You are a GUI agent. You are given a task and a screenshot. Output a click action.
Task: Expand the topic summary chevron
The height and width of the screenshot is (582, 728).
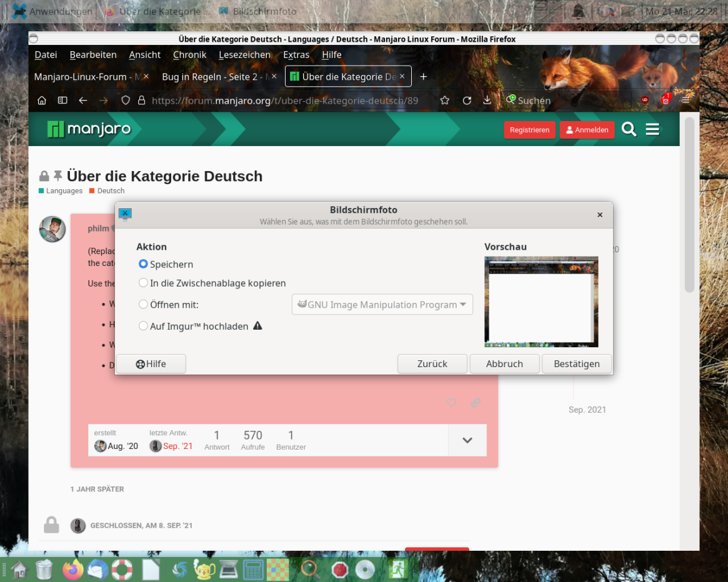point(467,440)
